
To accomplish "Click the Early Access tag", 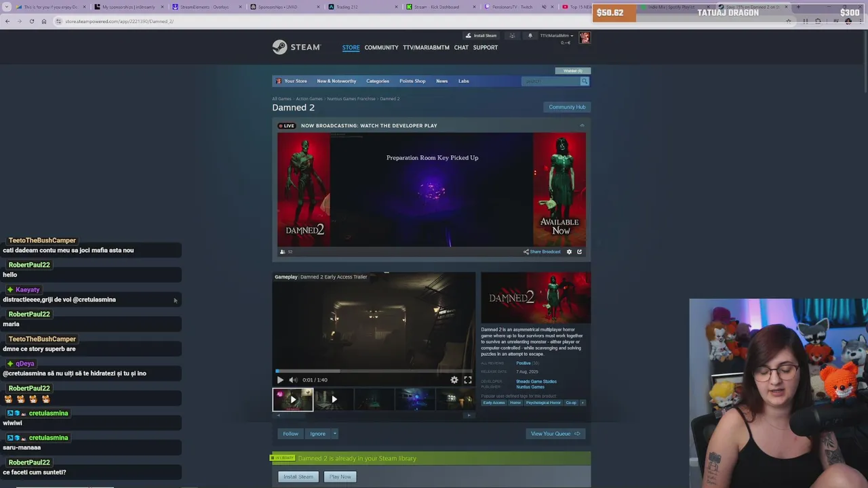I will (x=494, y=403).
